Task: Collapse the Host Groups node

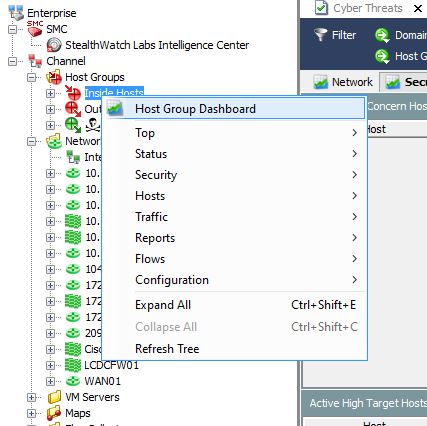Action: point(31,77)
